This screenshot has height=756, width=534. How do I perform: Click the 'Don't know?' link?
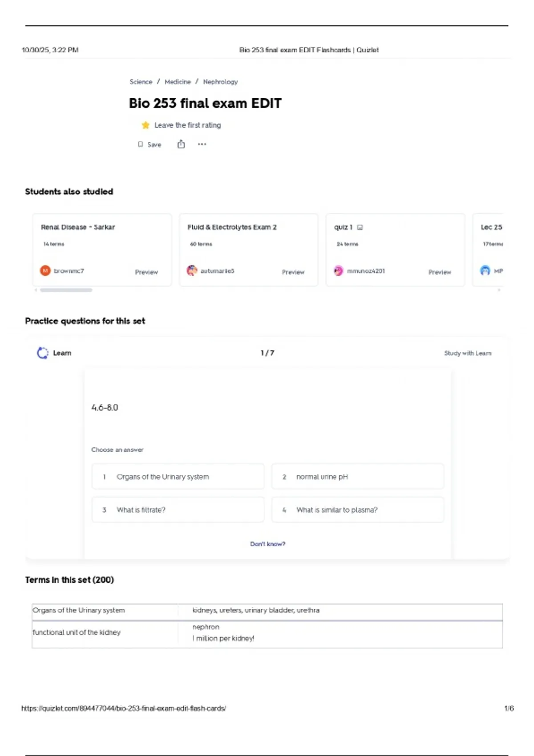tap(267, 544)
